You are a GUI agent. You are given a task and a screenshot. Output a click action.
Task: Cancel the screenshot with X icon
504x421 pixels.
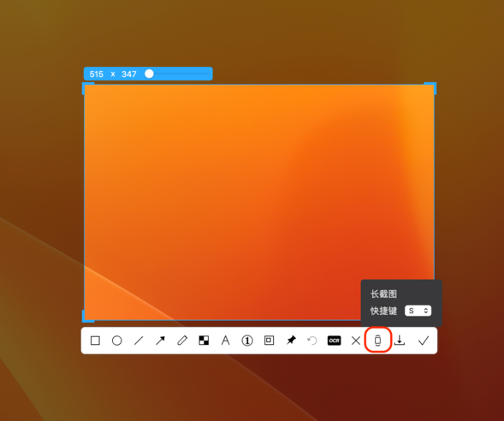point(356,341)
